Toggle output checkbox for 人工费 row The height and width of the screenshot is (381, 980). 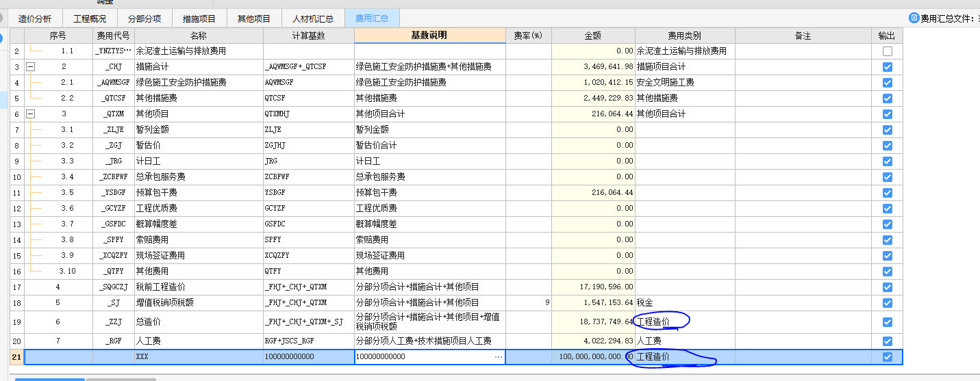point(888,341)
